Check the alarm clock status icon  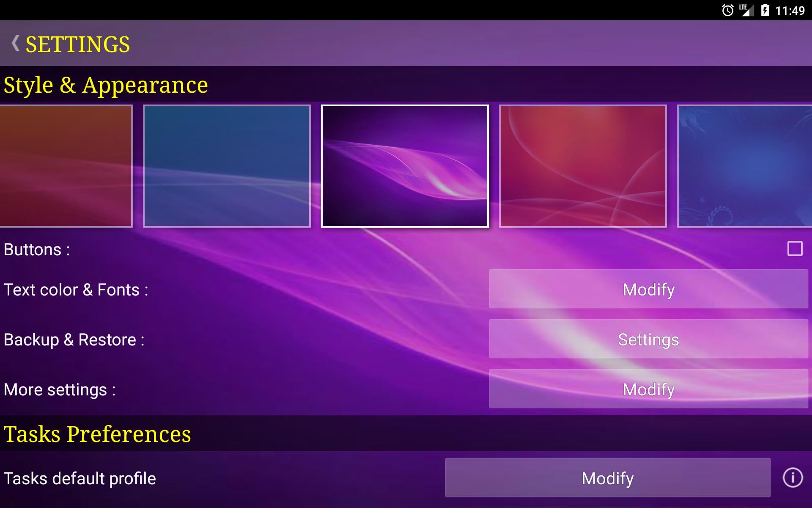pyautogui.click(x=727, y=10)
